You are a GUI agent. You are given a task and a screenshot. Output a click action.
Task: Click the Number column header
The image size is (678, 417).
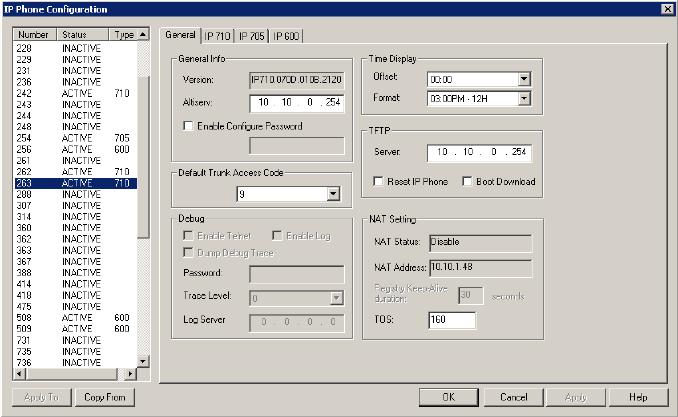(32, 35)
